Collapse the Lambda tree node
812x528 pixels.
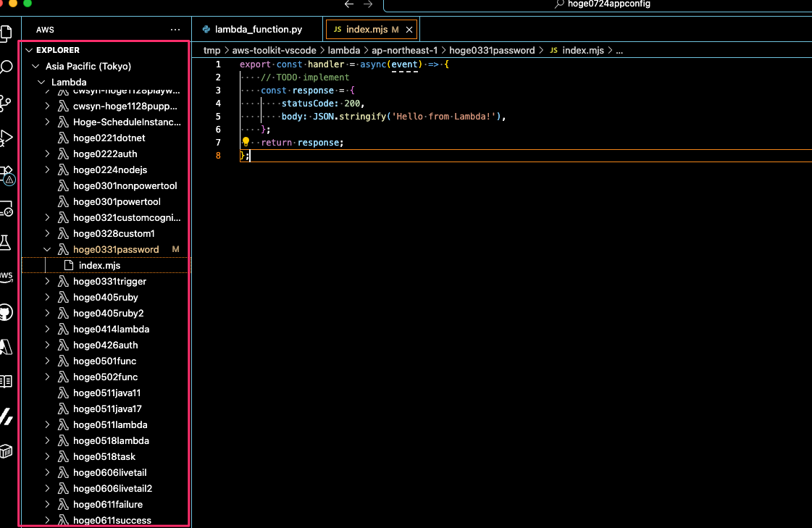41,83
